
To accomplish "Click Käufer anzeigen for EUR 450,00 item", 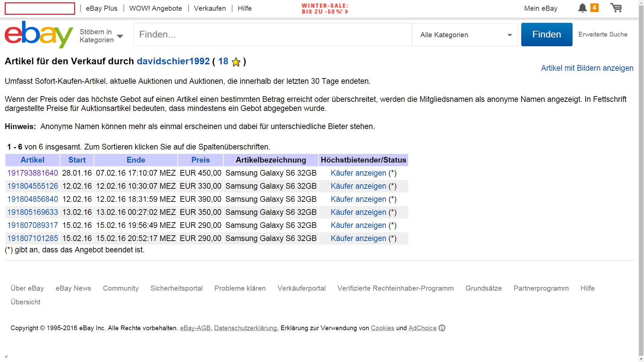I will coord(358,173).
